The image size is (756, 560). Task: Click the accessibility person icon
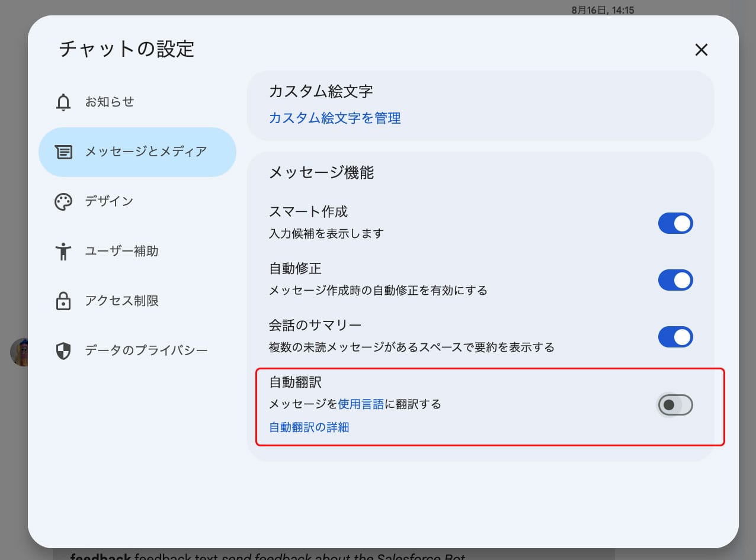click(63, 252)
